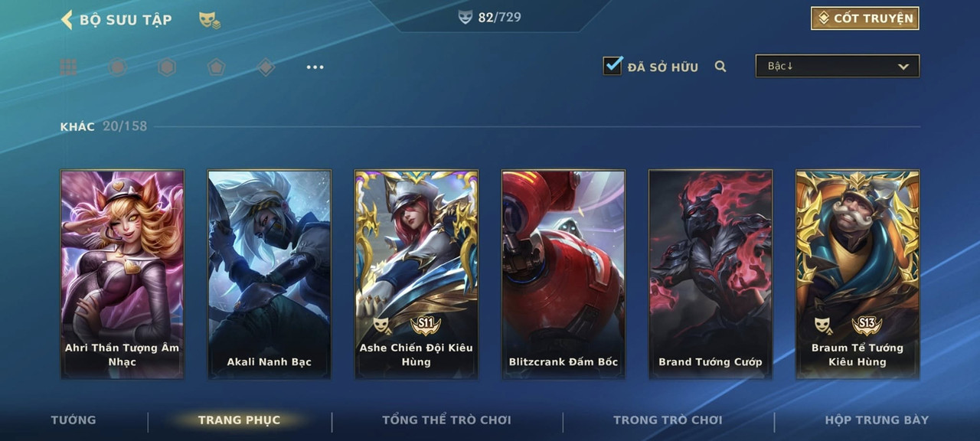Select the hexagon rarity filter icon

tap(167, 67)
